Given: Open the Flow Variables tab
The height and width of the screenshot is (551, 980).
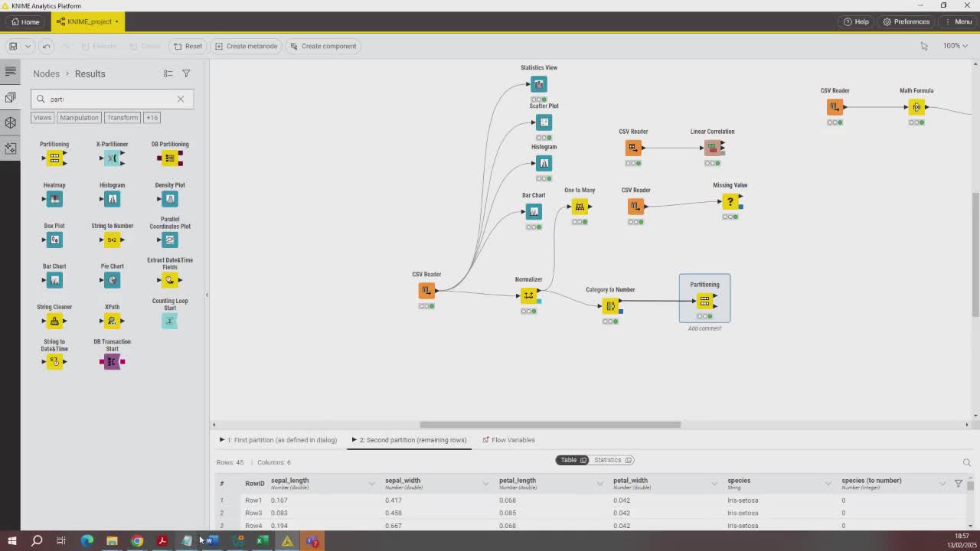Looking at the screenshot, I should click(x=508, y=440).
